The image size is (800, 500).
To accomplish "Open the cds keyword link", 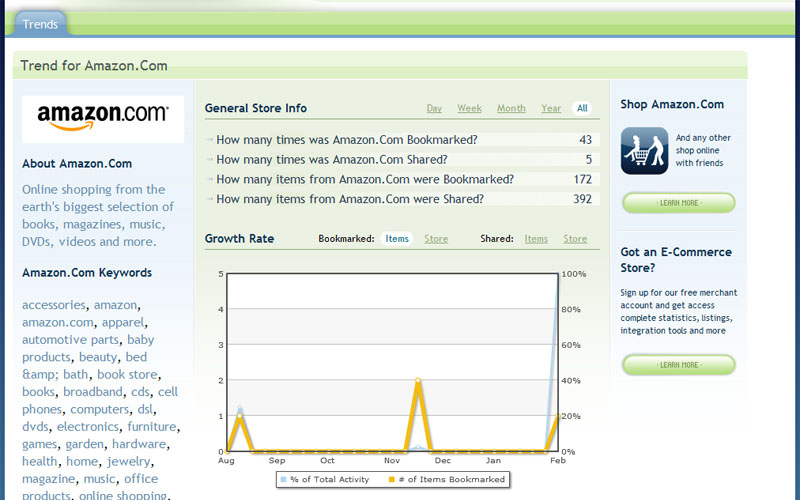I will (140, 392).
